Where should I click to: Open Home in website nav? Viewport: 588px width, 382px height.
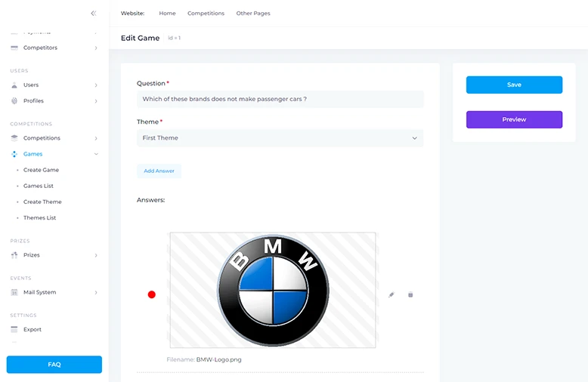click(x=167, y=13)
